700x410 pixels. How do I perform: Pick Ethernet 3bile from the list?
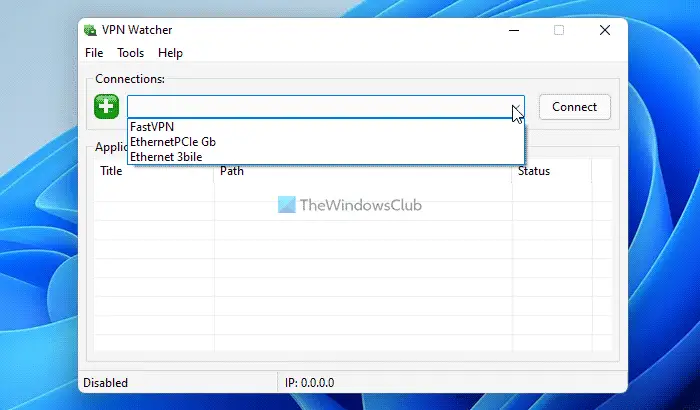coord(326,157)
